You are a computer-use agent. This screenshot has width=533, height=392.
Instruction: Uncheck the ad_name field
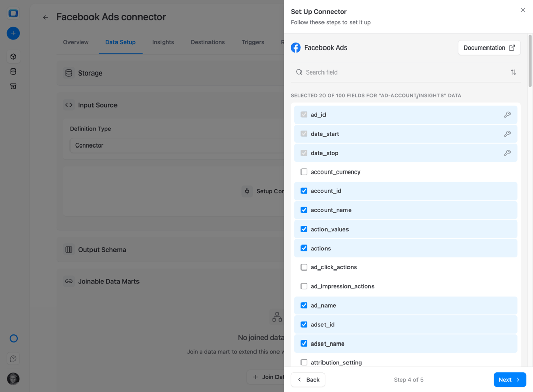304,305
